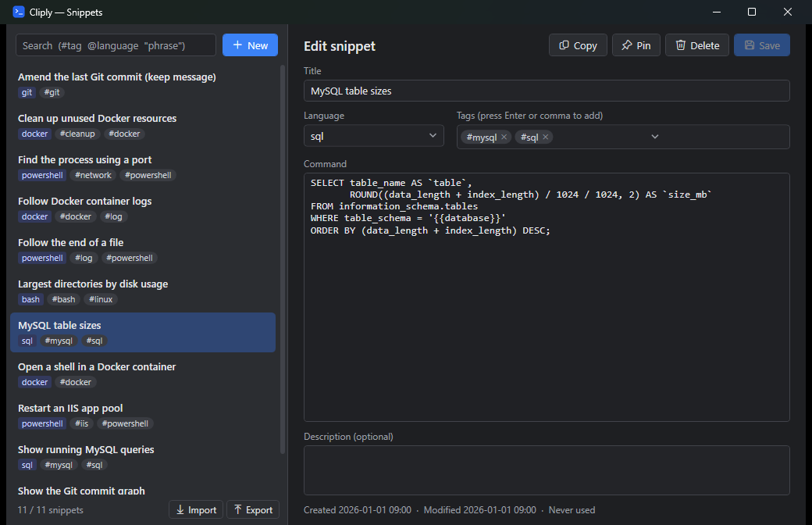Copy the snippet command
Screen dimensions: 812x525
pos(578,45)
